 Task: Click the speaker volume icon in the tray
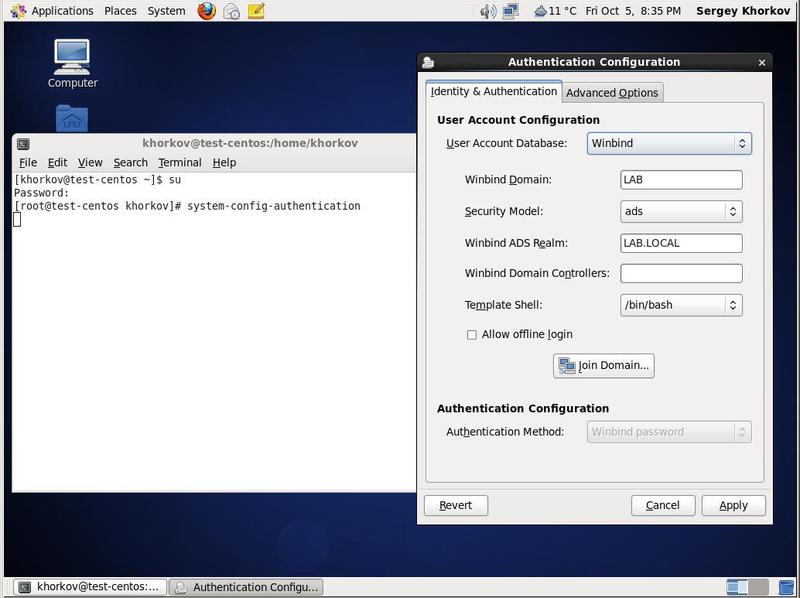(x=488, y=11)
